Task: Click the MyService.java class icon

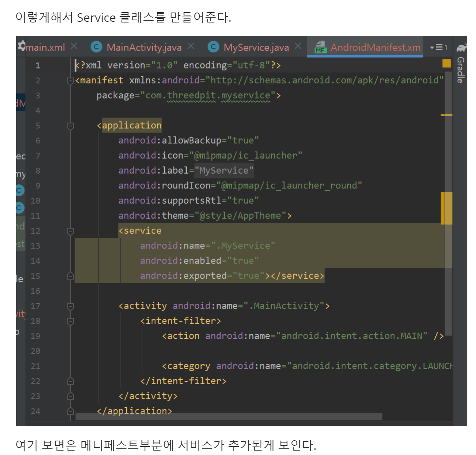Action: tap(213, 47)
